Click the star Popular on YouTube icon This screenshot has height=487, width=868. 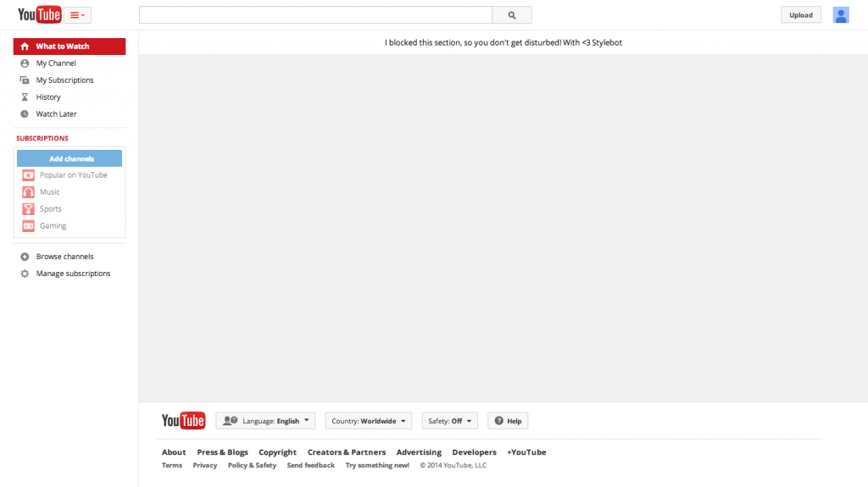(28, 175)
